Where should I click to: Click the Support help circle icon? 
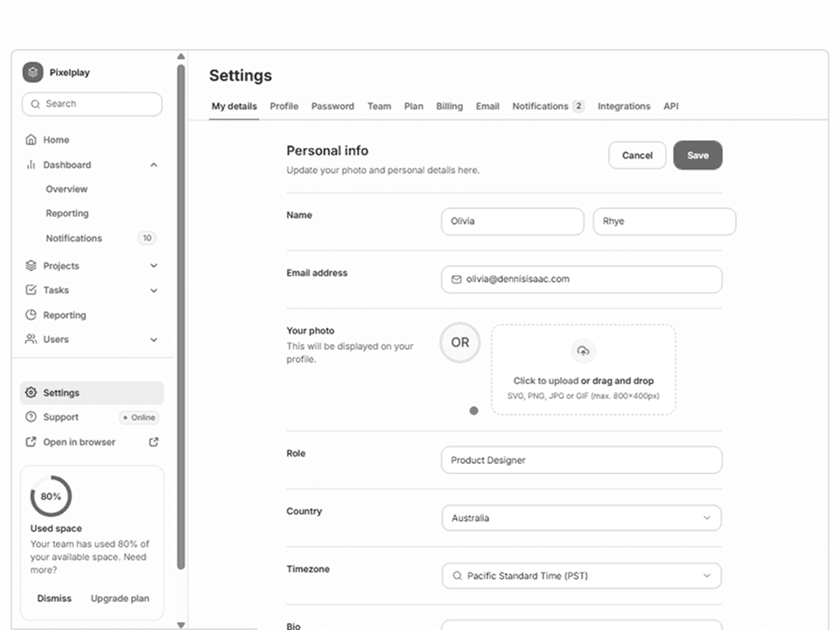click(31, 417)
